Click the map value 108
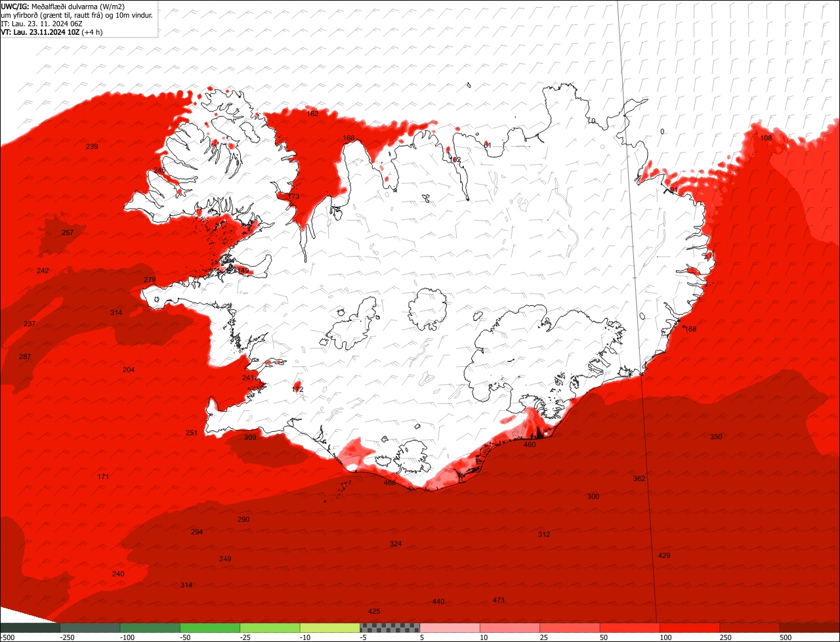 (x=766, y=138)
